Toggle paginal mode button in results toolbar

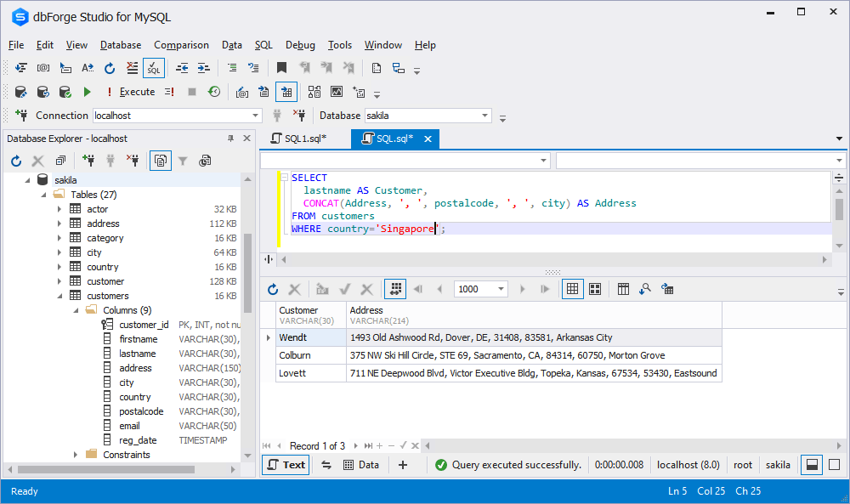395,289
